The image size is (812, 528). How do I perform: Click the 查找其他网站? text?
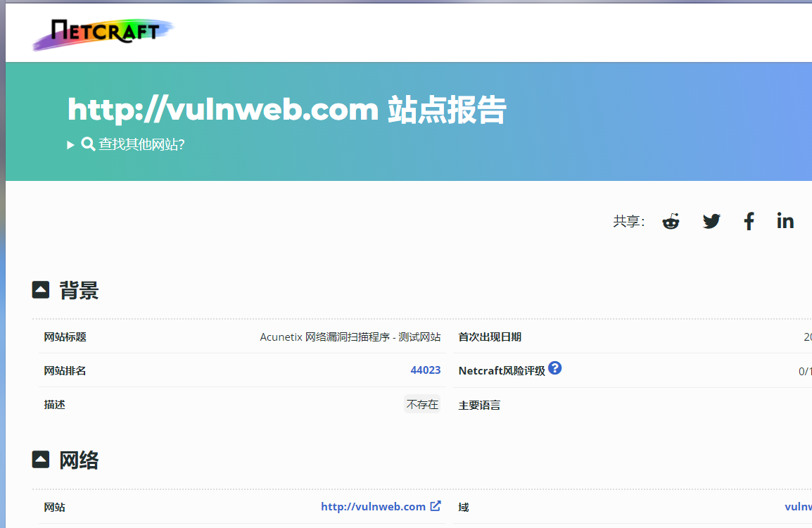[x=141, y=144]
